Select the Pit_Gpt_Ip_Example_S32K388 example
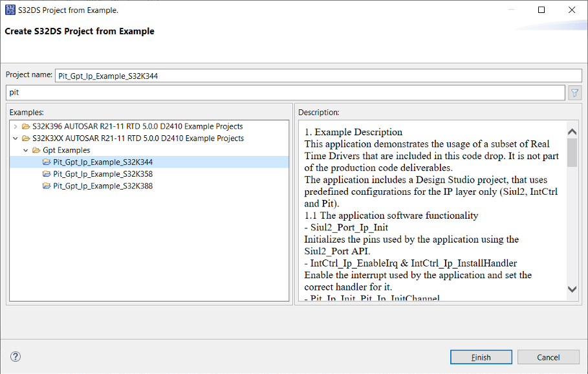The height and width of the screenshot is (374, 588). tap(100, 186)
